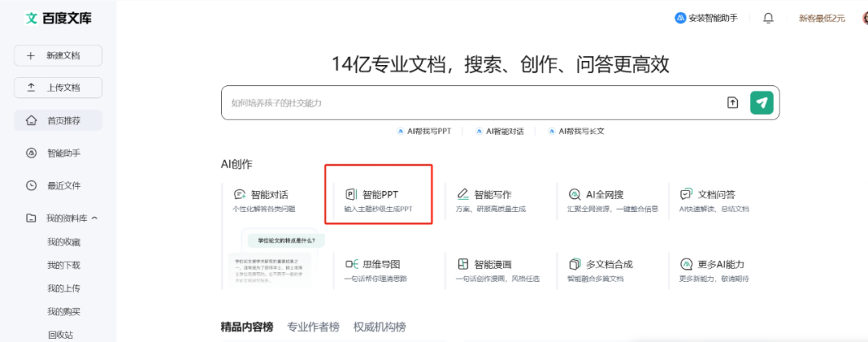Screen dimensions: 868x342
Task: Click the 文档问答 chat-check icon
Action: [686, 195]
